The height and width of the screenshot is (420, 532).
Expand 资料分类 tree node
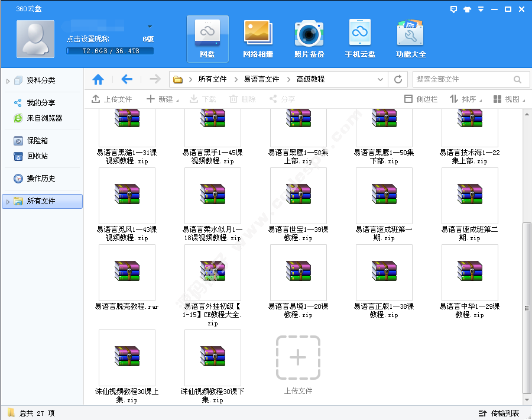(x=8, y=81)
